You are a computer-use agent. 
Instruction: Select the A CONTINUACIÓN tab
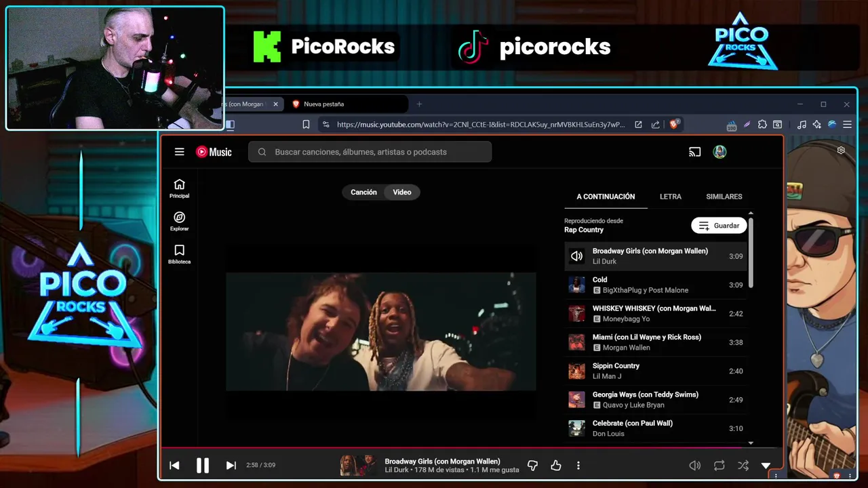pos(606,197)
